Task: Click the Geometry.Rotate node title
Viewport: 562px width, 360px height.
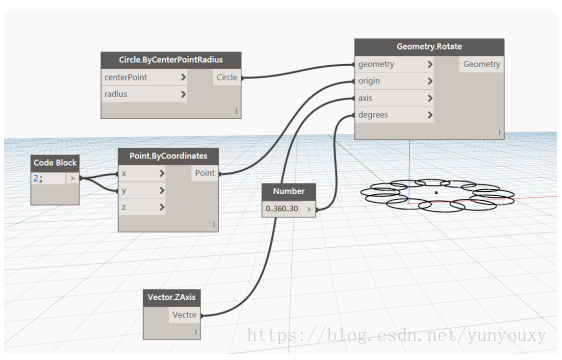Action: coord(429,47)
